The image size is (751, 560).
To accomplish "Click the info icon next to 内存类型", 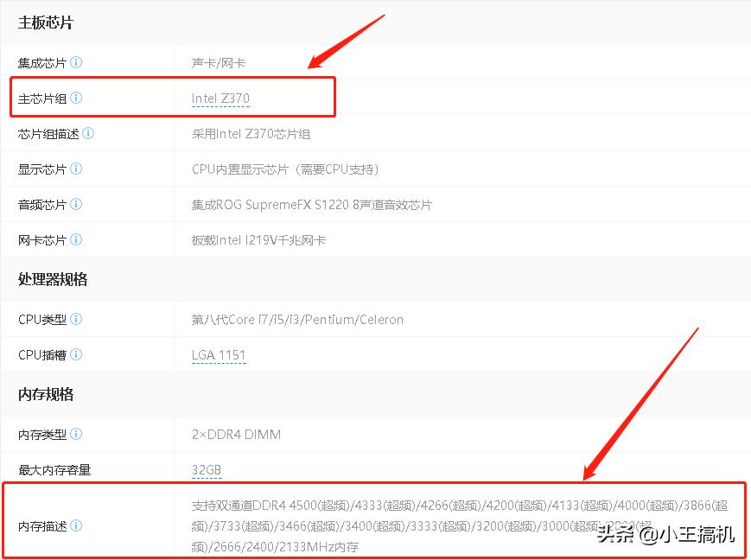I will click(x=77, y=434).
